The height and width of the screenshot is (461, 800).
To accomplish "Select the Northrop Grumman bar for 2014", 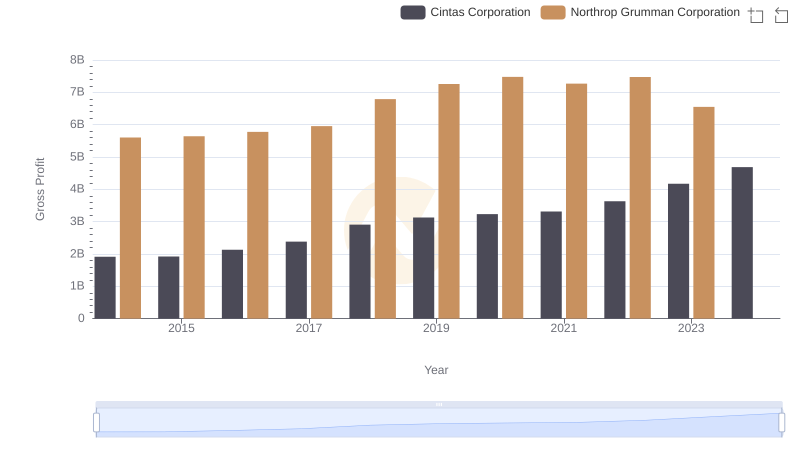I will (x=131, y=228).
